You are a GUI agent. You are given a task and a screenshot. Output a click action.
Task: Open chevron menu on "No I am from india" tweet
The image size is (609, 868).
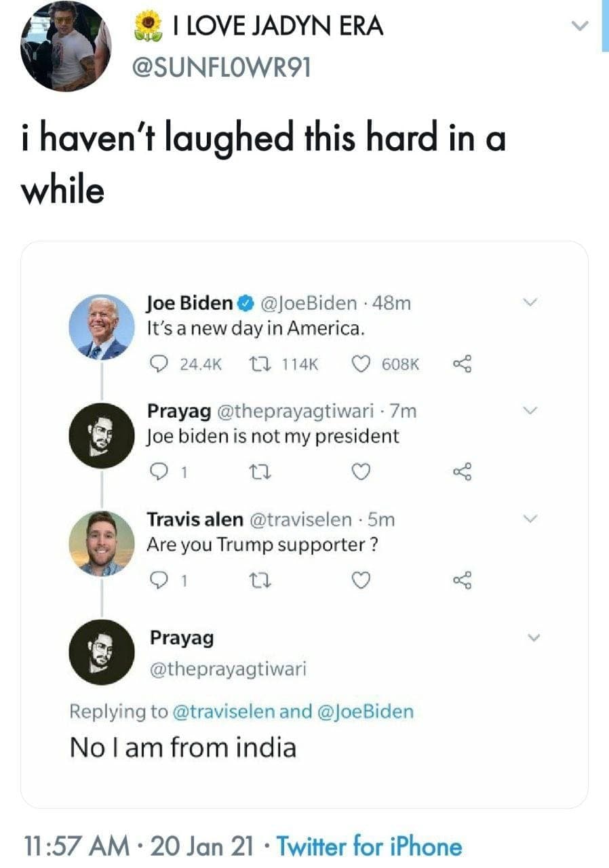coord(533,638)
